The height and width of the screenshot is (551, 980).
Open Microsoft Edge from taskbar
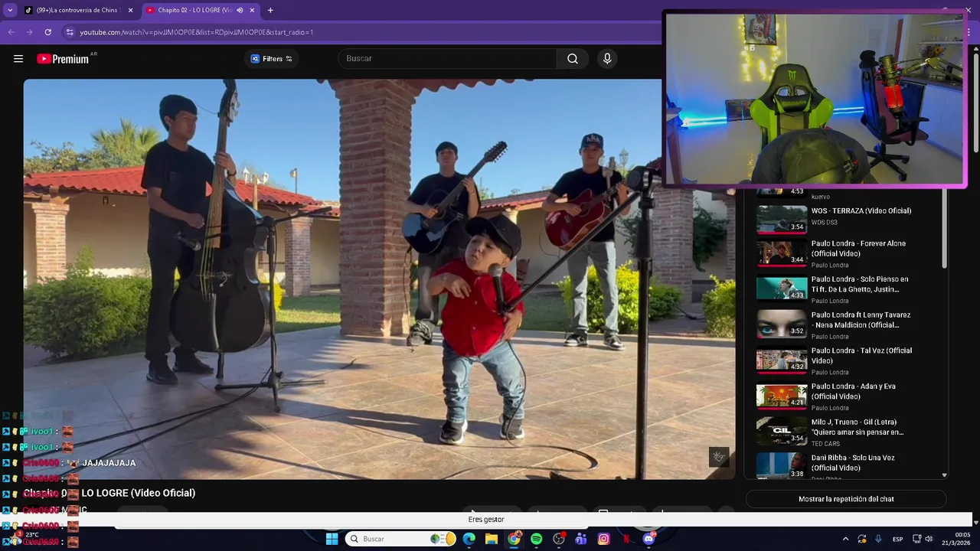(x=469, y=539)
